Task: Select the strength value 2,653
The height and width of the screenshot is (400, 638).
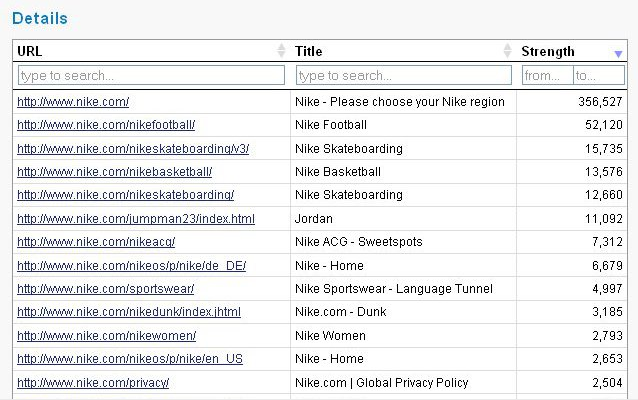Action: (607, 359)
